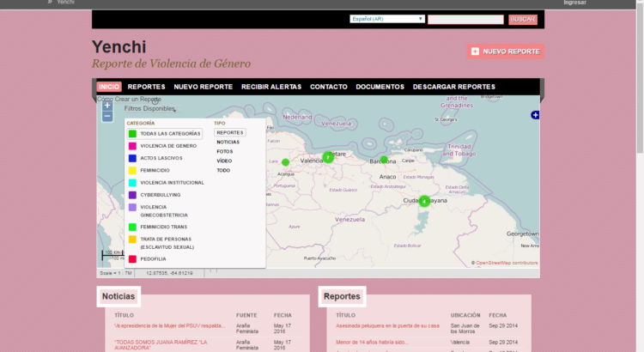Image resolution: width=644 pixels, height=352 pixels.
Task: Zoom in on the map
Action: point(107,106)
